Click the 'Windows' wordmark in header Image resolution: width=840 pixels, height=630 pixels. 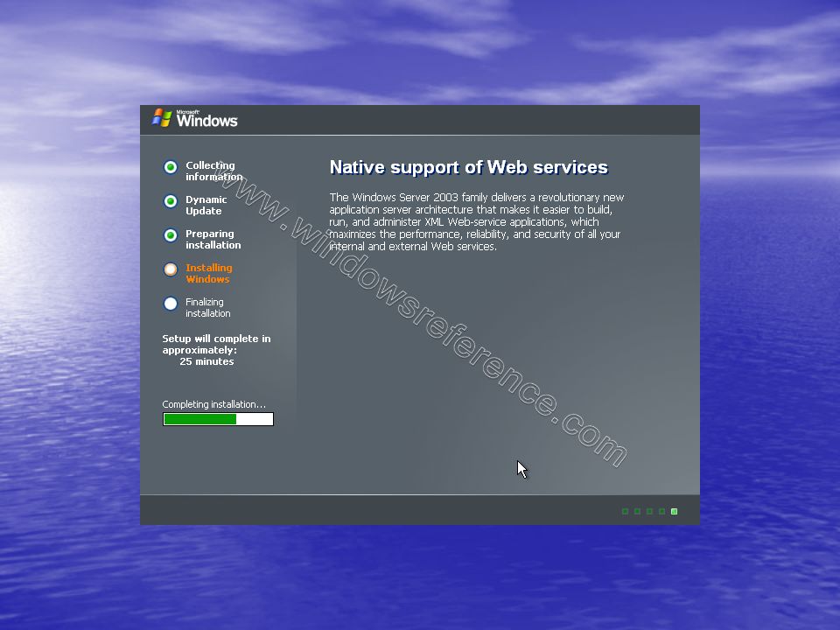pos(206,120)
